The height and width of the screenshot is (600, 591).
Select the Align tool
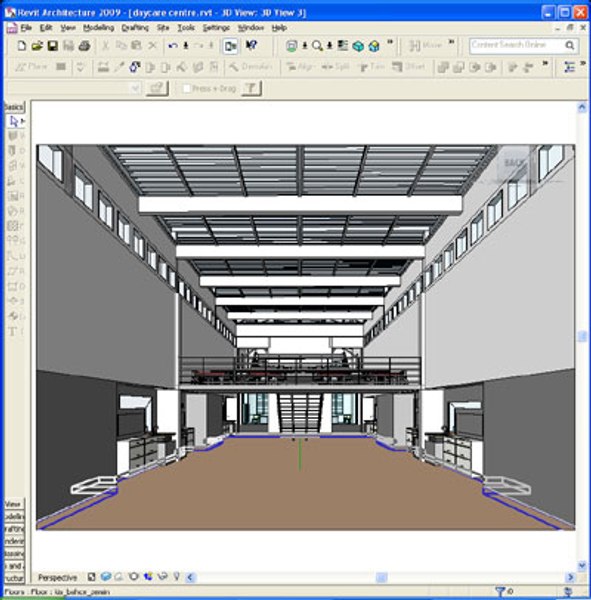(300, 67)
